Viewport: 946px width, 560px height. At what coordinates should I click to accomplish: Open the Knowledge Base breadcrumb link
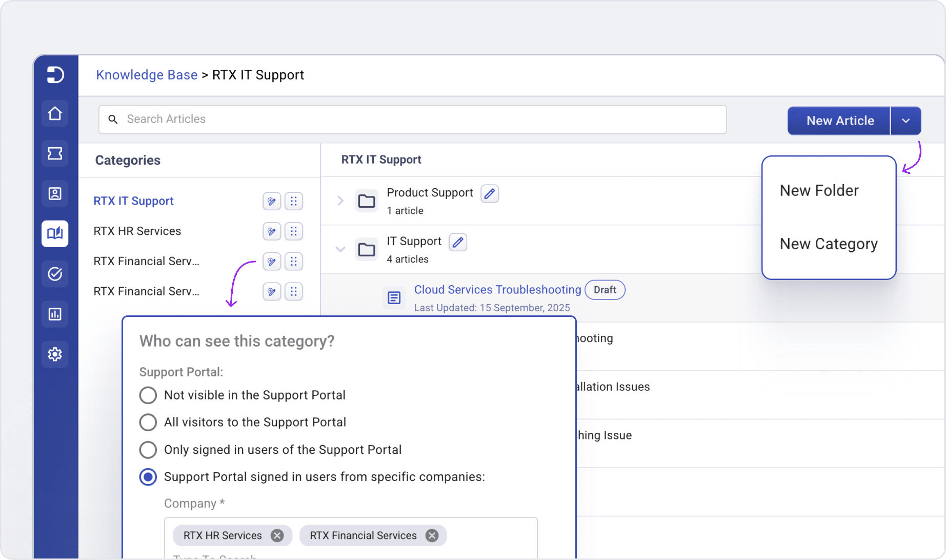[147, 75]
